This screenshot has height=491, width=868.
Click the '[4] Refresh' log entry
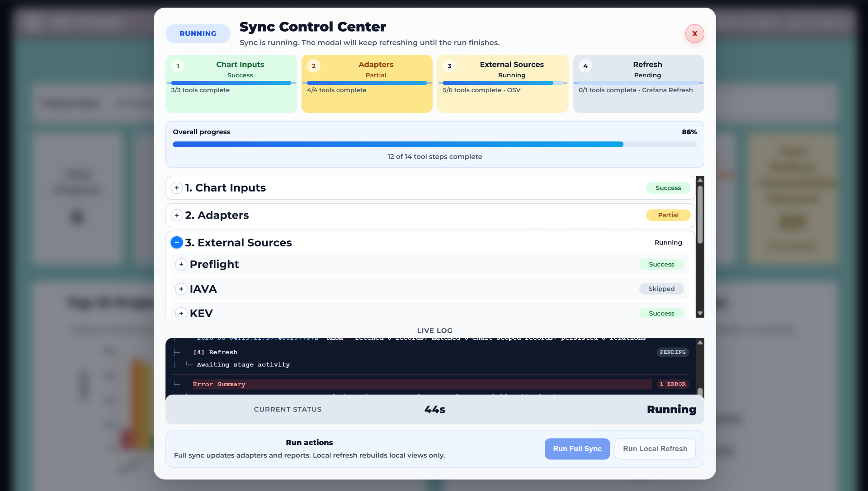[x=215, y=352]
